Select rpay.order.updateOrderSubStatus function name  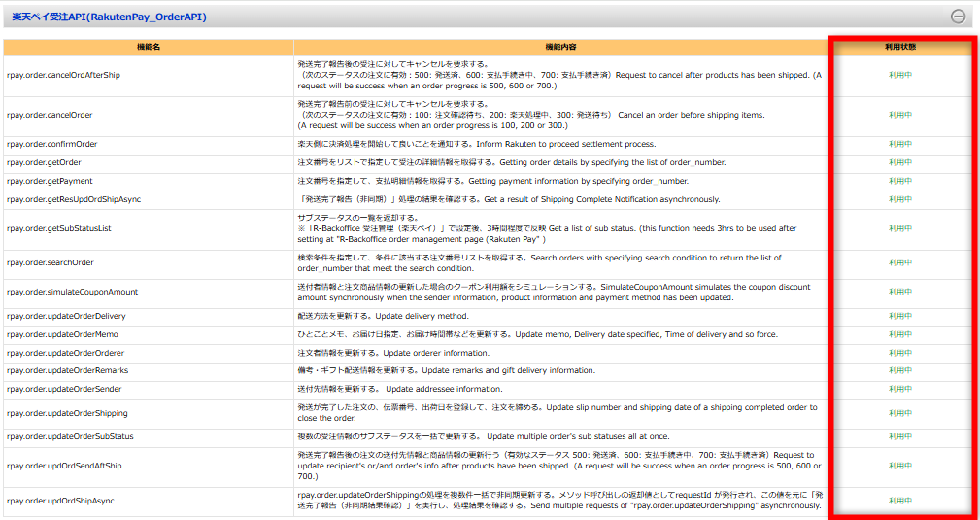click(70, 436)
